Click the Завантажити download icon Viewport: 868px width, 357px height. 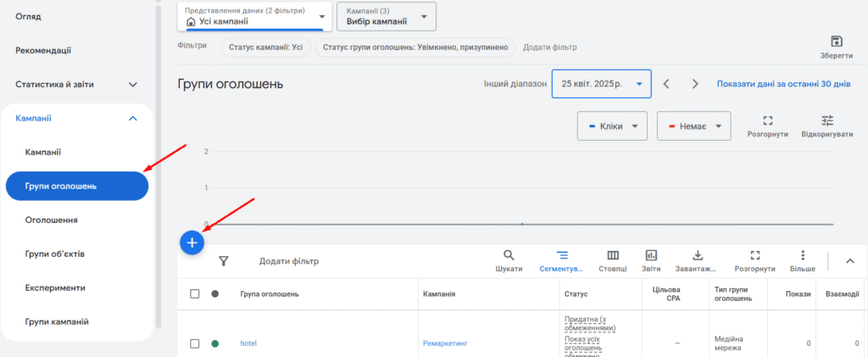[x=698, y=256]
